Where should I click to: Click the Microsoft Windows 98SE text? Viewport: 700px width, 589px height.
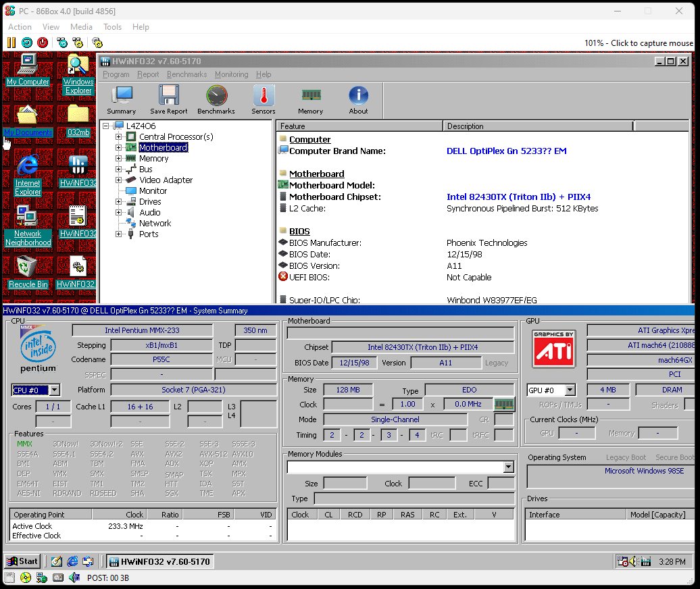coord(644,471)
